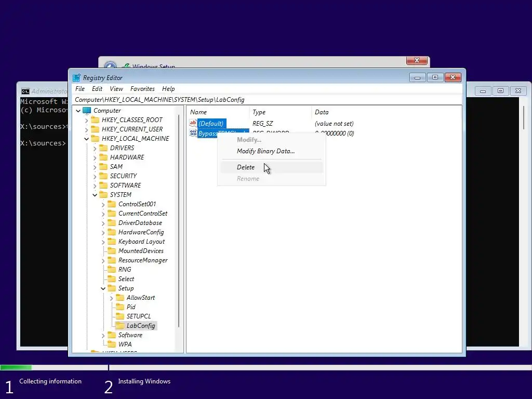The image size is (532, 399).
Task: Open the View menu
Action: pyautogui.click(x=116, y=89)
